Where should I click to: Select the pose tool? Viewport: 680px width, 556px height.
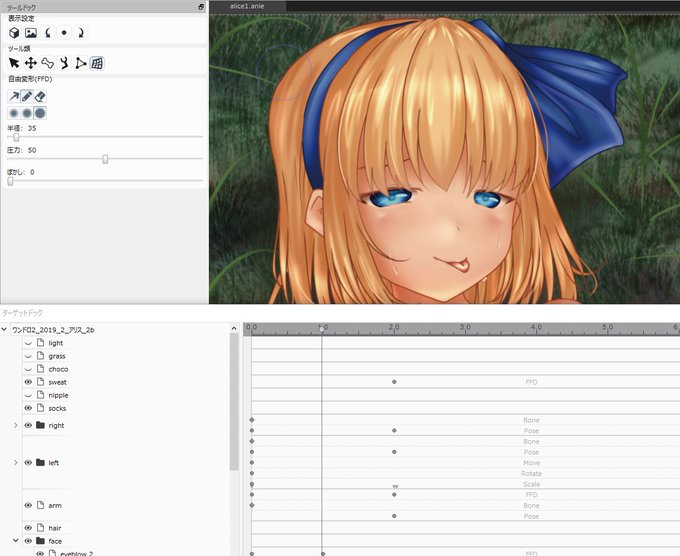point(64,63)
